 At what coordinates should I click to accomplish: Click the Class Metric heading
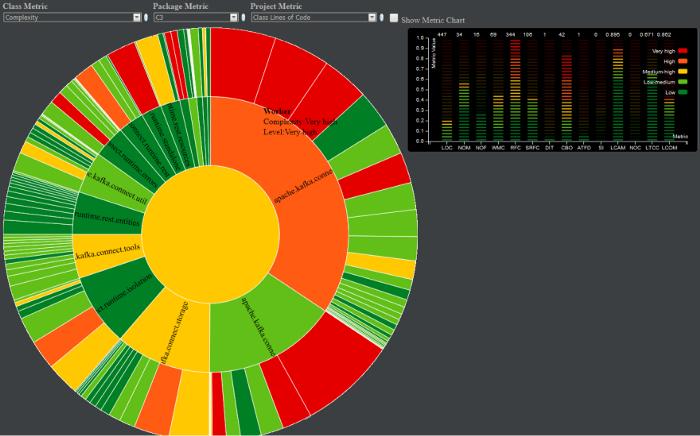point(25,6)
